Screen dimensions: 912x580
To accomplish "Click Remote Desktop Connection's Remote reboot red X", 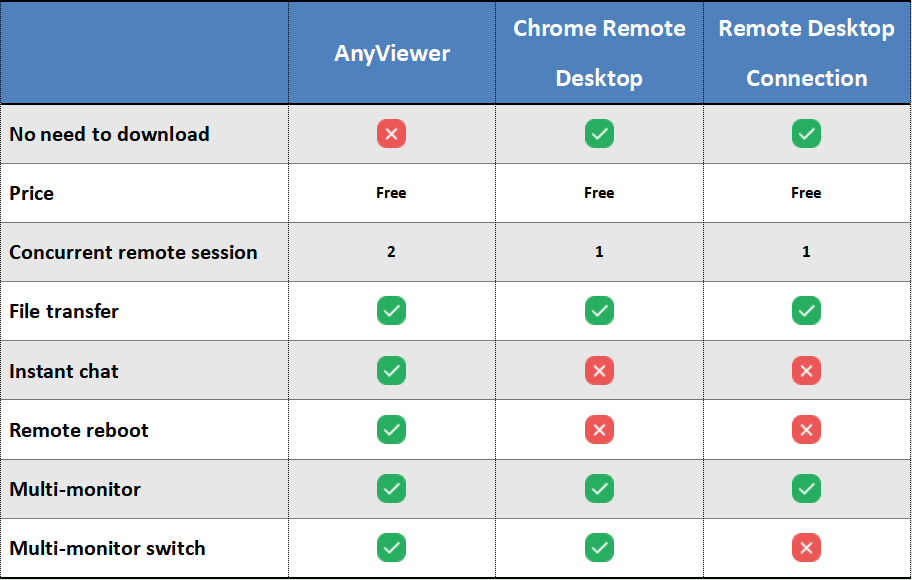I will pyautogui.click(x=806, y=430).
